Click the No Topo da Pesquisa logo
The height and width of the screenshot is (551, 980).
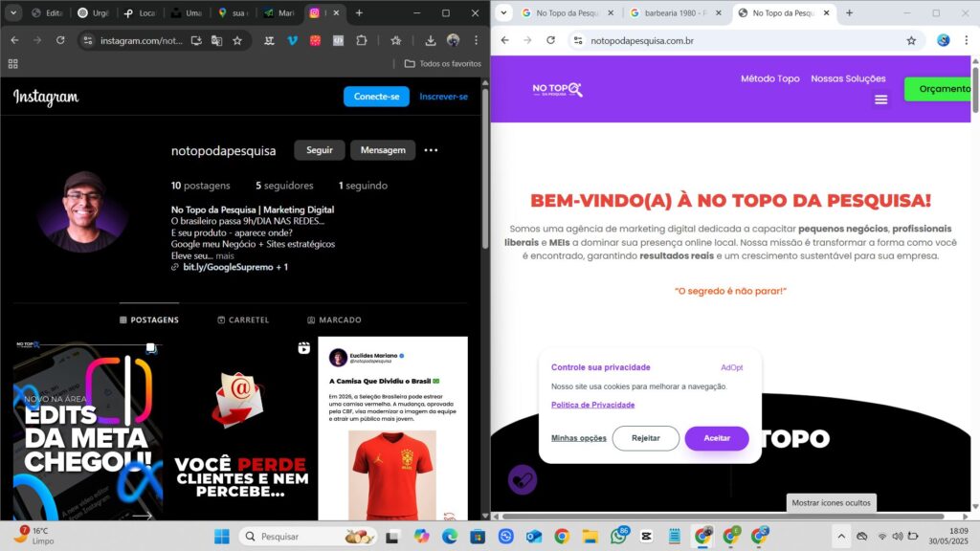557,89
